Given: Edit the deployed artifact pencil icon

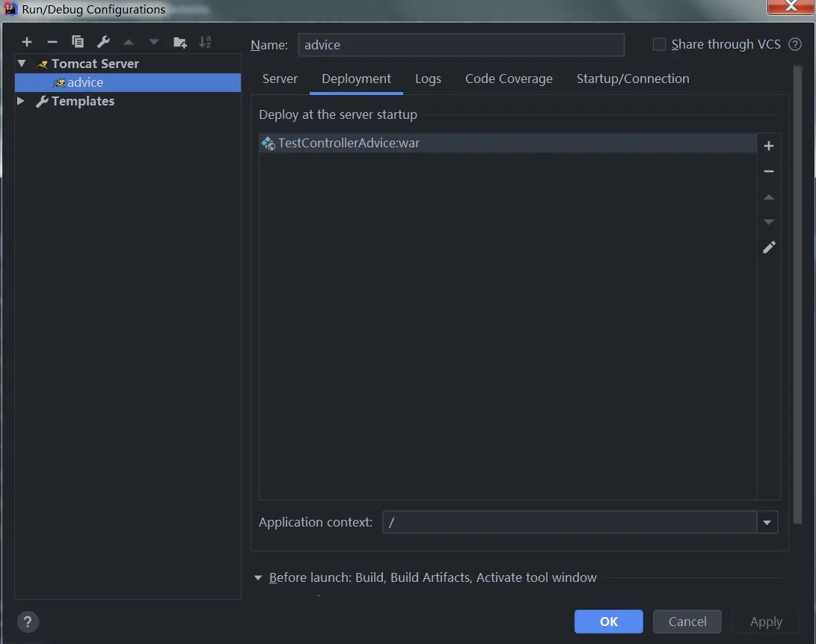Looking at the screenshot, I should [769, 247].
